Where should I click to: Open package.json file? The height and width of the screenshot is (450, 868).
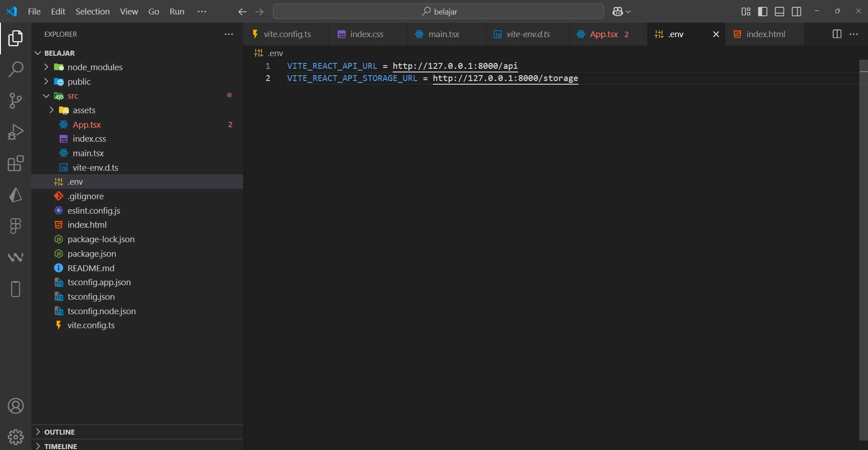[137, 254]
